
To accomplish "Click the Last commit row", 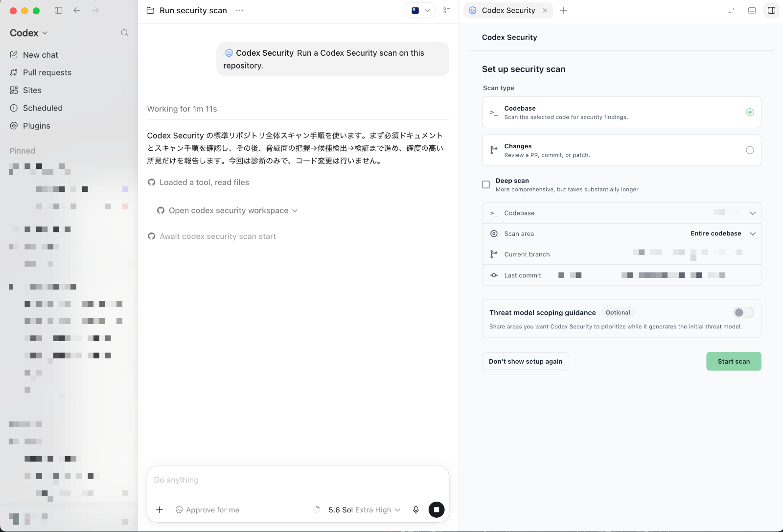I will (622, 275).
